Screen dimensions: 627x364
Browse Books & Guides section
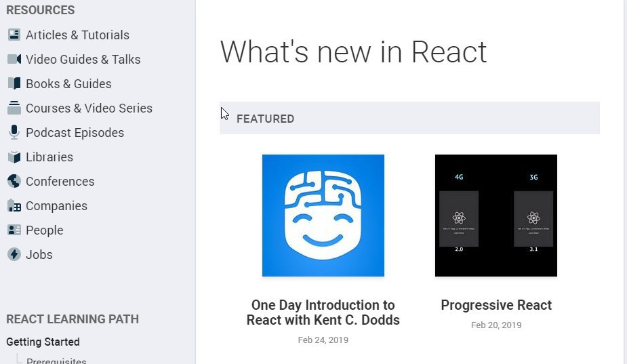click(68, 83)
